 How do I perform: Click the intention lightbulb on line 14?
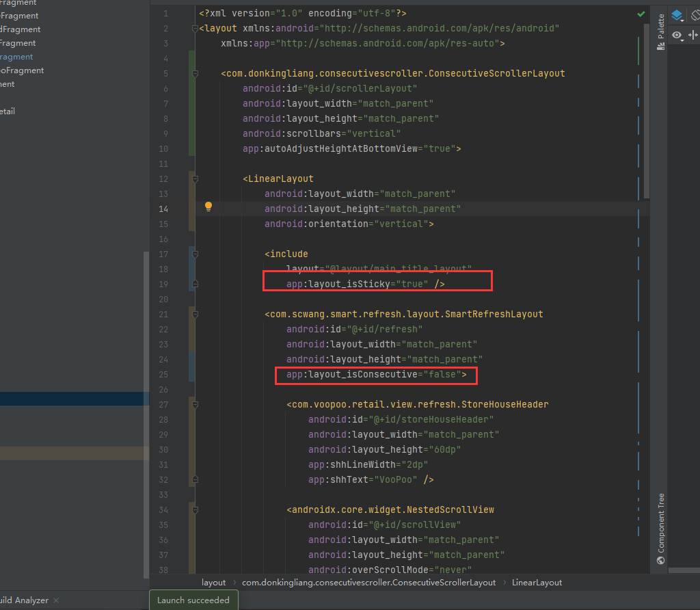tap(208, 207)
